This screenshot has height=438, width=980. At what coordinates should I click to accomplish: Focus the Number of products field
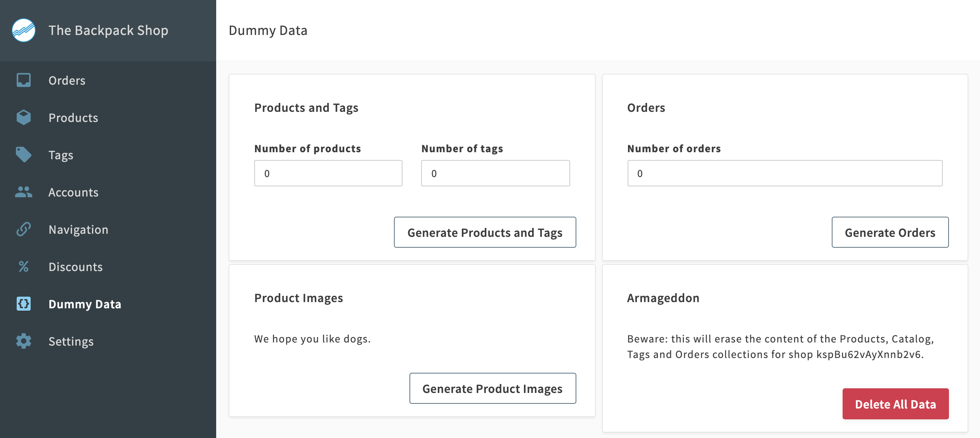click(328, 173)
